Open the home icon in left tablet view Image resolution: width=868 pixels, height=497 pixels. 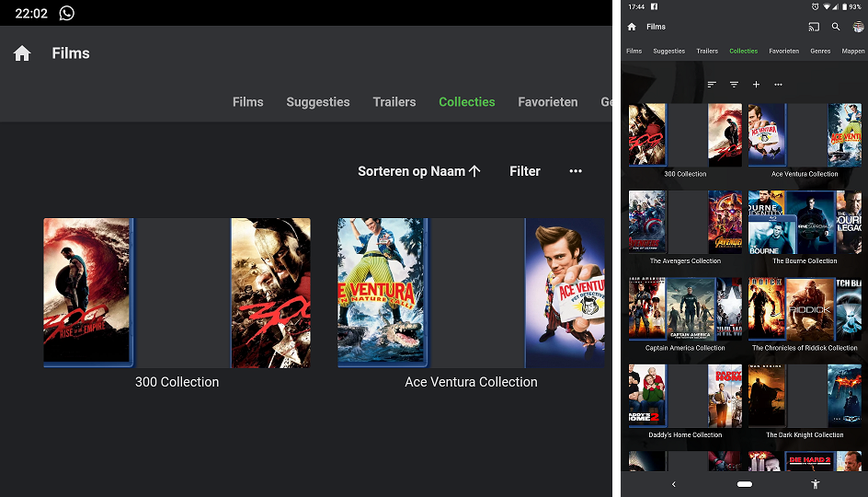(22, 53)
